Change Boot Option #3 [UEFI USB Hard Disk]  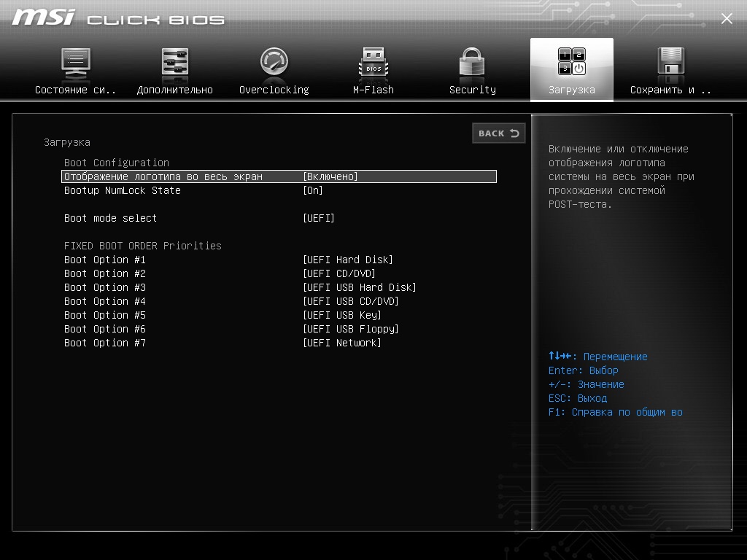(360, 287)
